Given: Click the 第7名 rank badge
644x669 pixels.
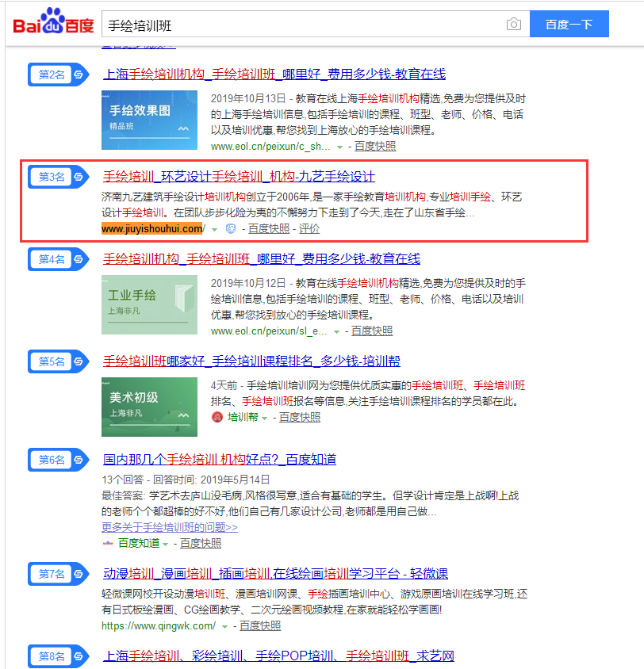Looking at the screenshot, I should pos(58,574).
